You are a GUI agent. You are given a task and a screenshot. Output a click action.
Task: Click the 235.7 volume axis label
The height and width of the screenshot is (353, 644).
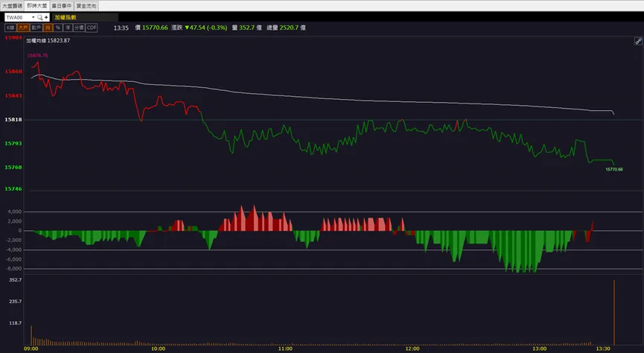click(x=15, y=301)
